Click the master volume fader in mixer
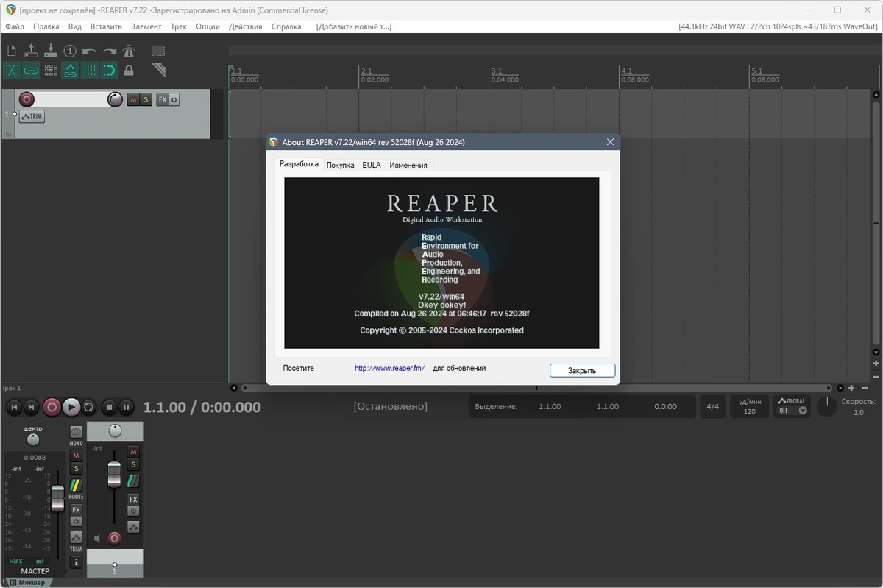Screen dimensions: 883x588 57,499
